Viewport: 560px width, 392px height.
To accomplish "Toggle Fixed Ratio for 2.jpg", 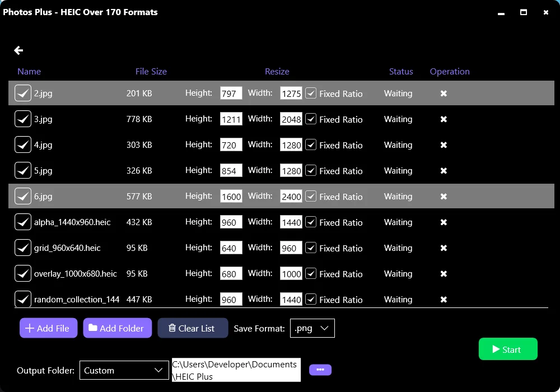I will pos(311,93).
